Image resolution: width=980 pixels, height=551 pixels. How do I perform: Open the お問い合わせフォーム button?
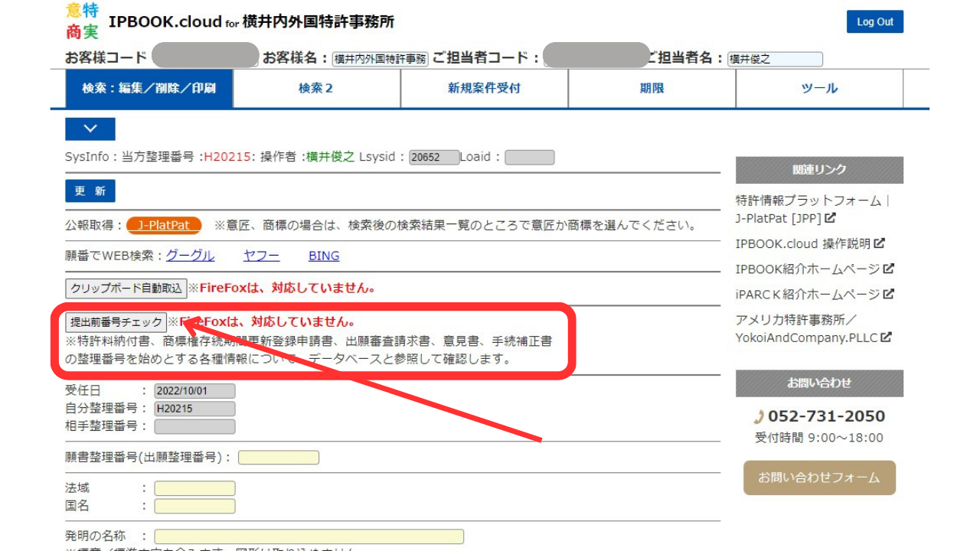[818, 478]
